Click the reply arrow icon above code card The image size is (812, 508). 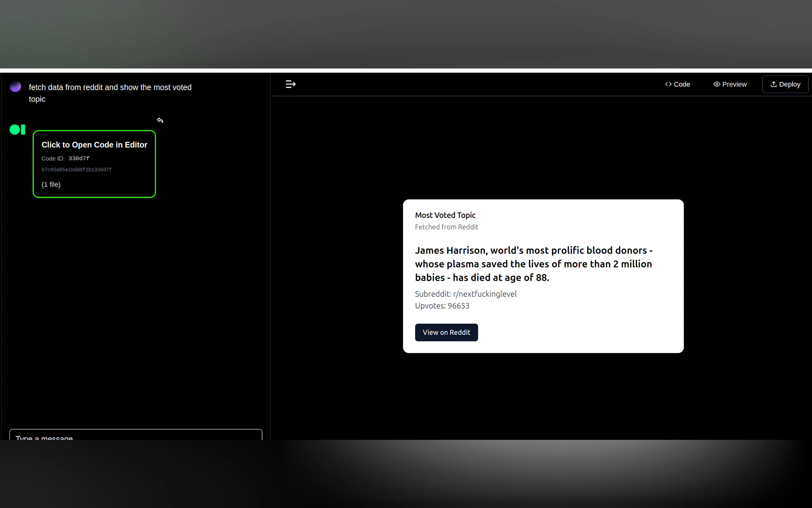(x=160, y=120)
